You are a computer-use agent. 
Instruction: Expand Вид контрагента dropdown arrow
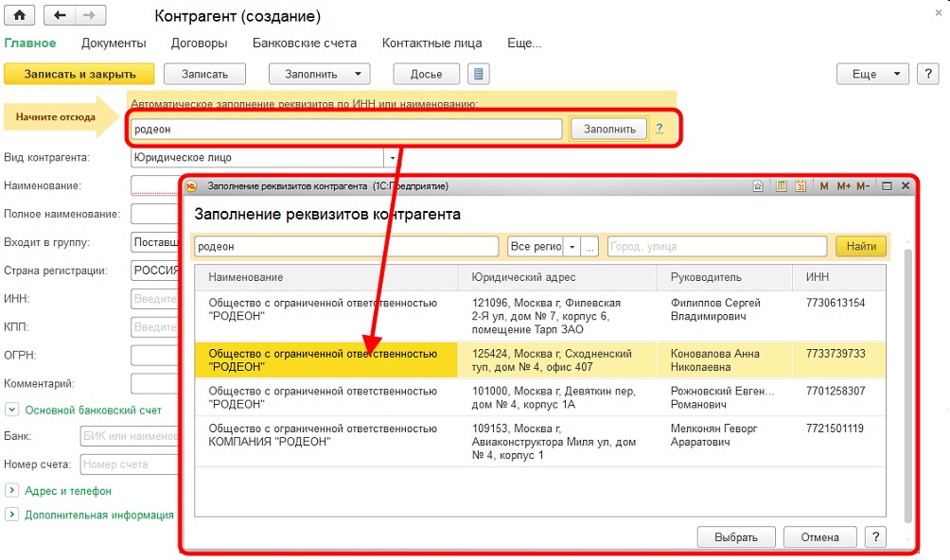tap(393, 157)
